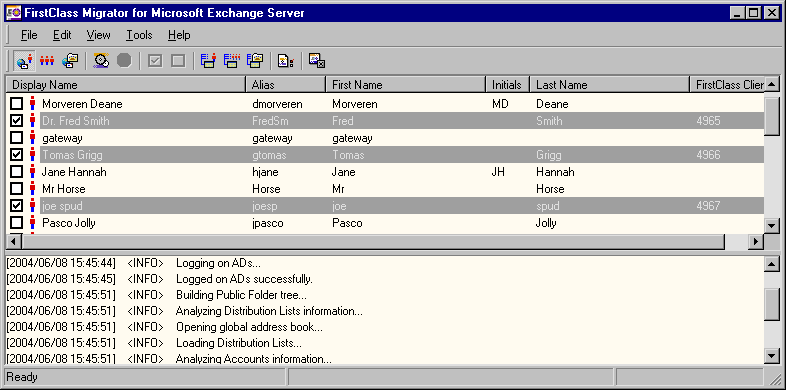Click the log pane scrollbar thumb
The image size is (786, 390).
[x=772, y=304]
